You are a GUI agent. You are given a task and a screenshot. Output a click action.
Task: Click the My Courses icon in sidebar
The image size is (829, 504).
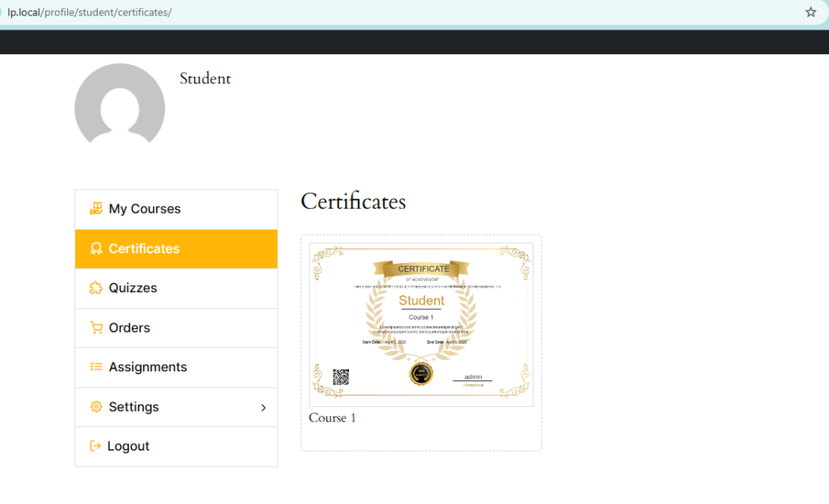click(96, 209)
